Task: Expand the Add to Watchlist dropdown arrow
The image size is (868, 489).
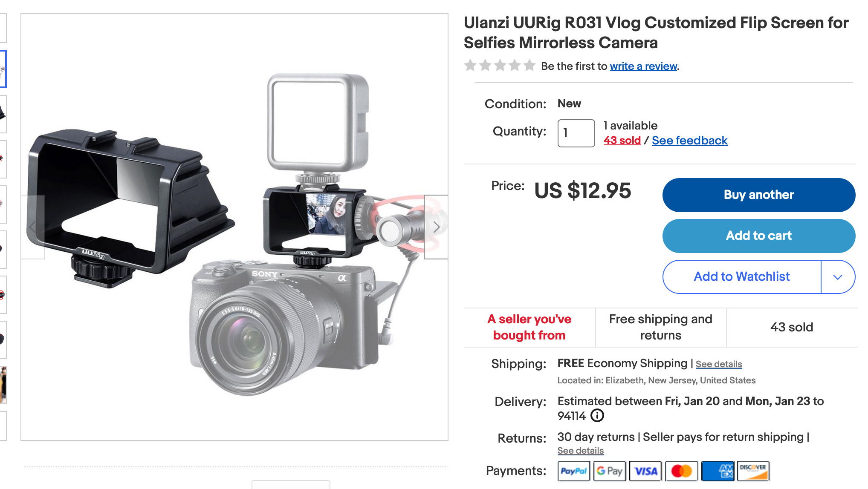Action: (838, 277)
